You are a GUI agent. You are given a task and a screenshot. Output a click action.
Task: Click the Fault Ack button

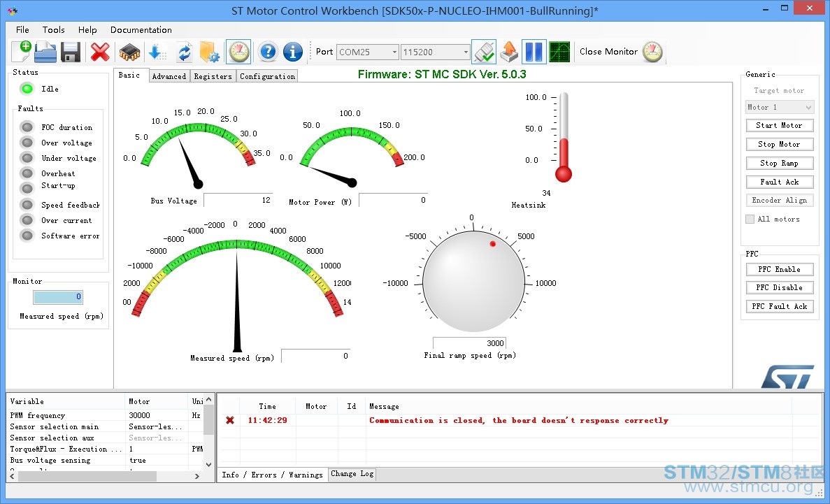click(779, 182)
